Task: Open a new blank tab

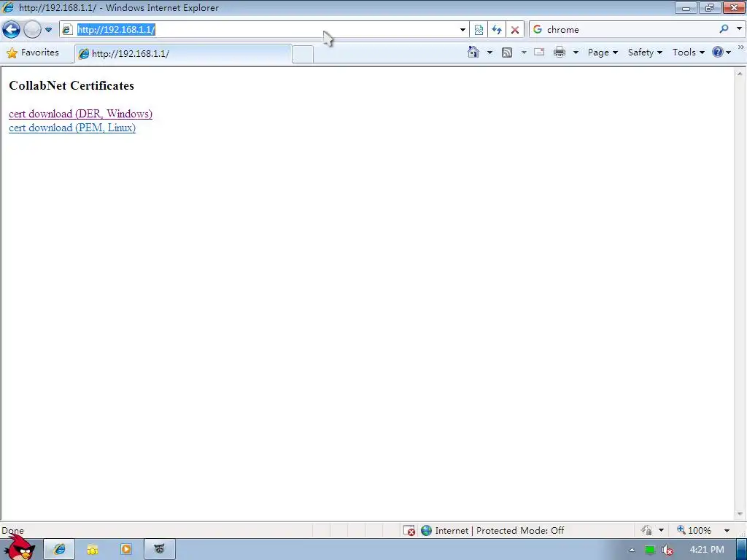Action: click(x=303, y=54)
